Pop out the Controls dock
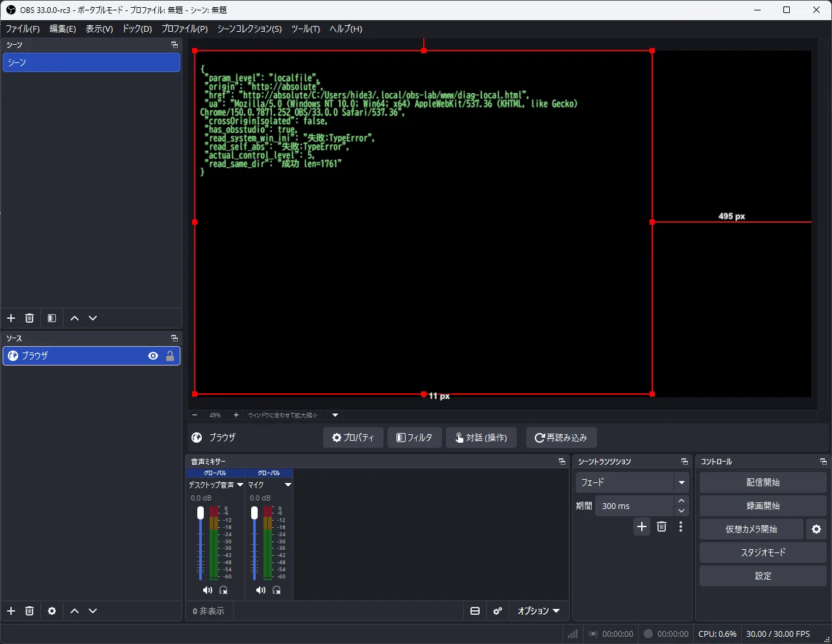Screen dimensions: 832x644 pos(823,462)
